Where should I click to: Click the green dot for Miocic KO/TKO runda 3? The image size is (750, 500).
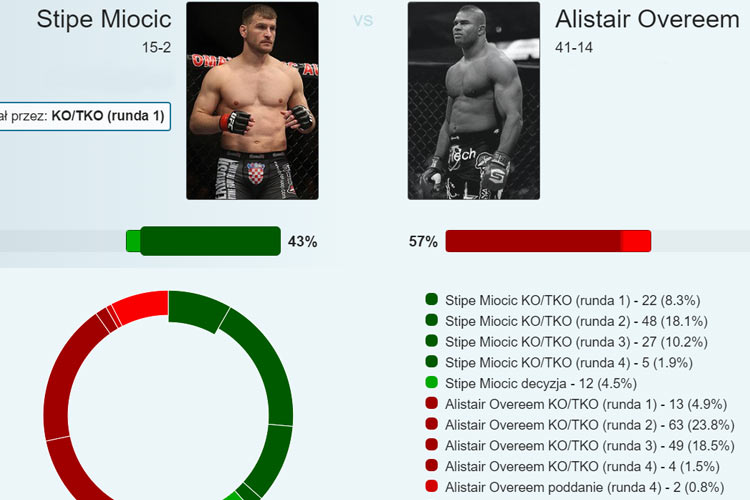pos(431,341)
